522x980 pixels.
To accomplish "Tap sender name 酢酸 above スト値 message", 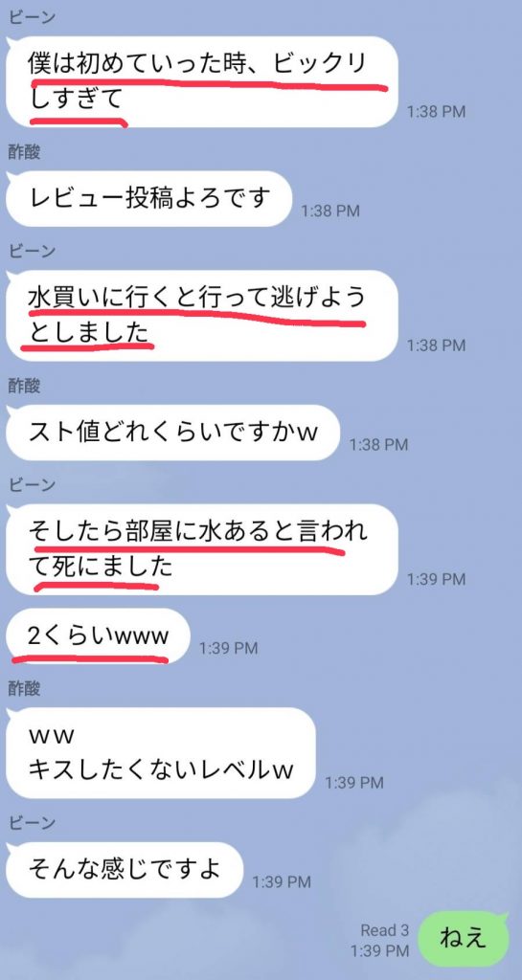I will coord(24,386).
